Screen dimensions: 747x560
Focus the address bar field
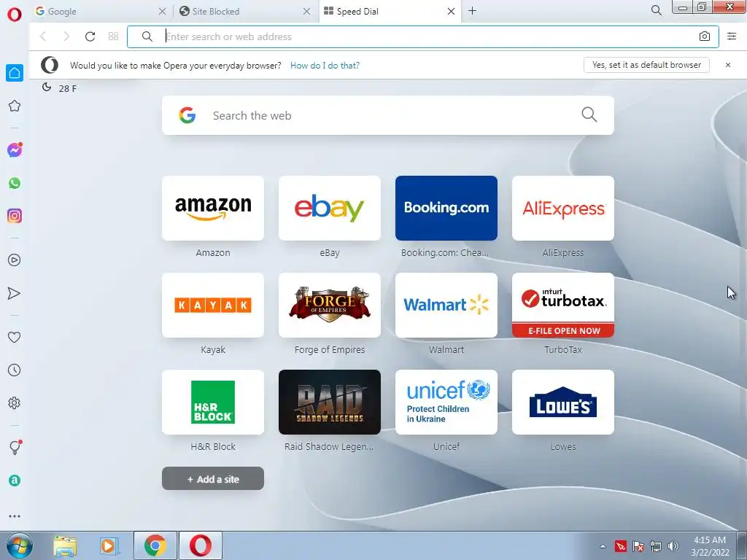tap(423, 36)
